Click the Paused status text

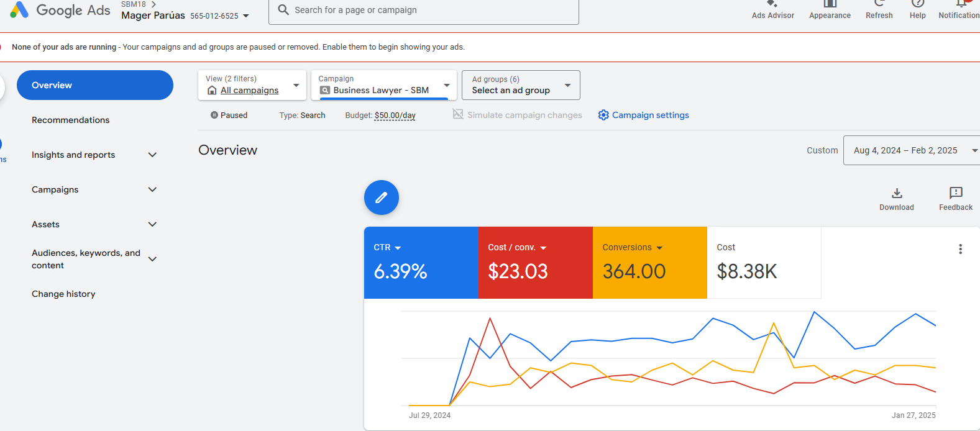point(234,116)
